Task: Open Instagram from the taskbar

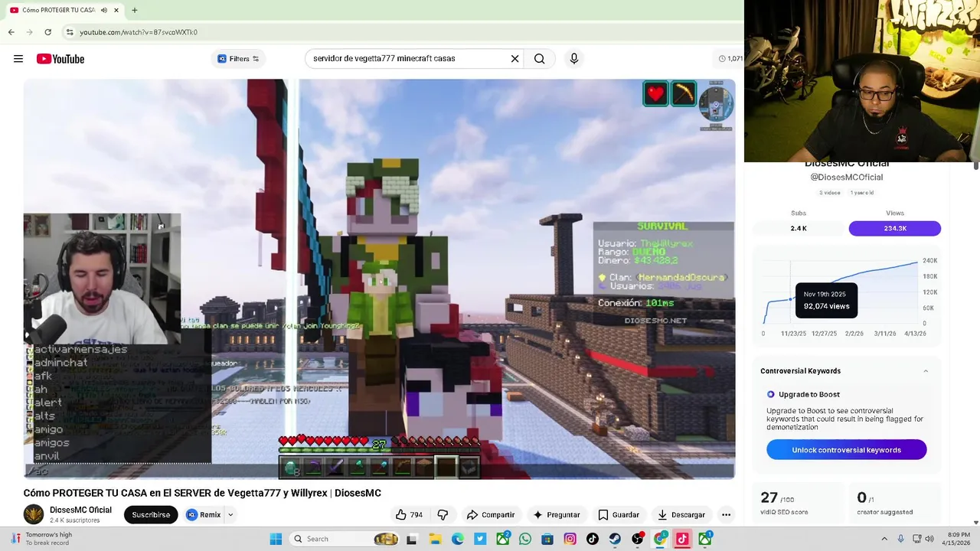Action: point(570,539)
